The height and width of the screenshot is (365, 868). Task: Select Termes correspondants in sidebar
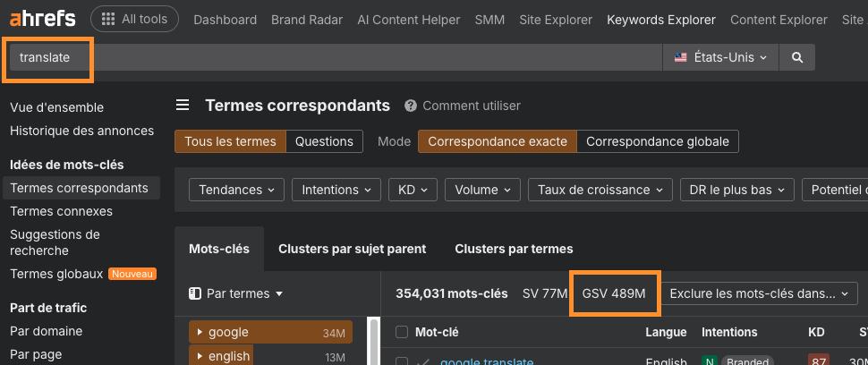[81, 188]
